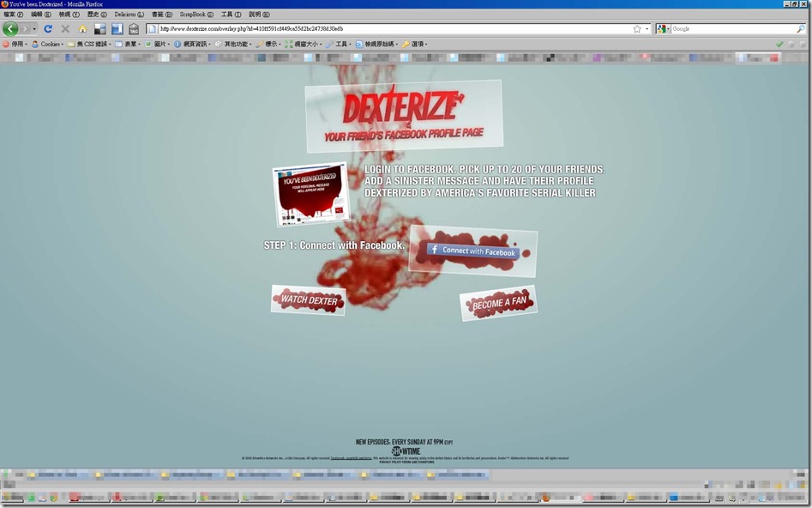
Task: Open the Privacy Policy footer link
Action: pyautogui.click(x=389, y=462)
